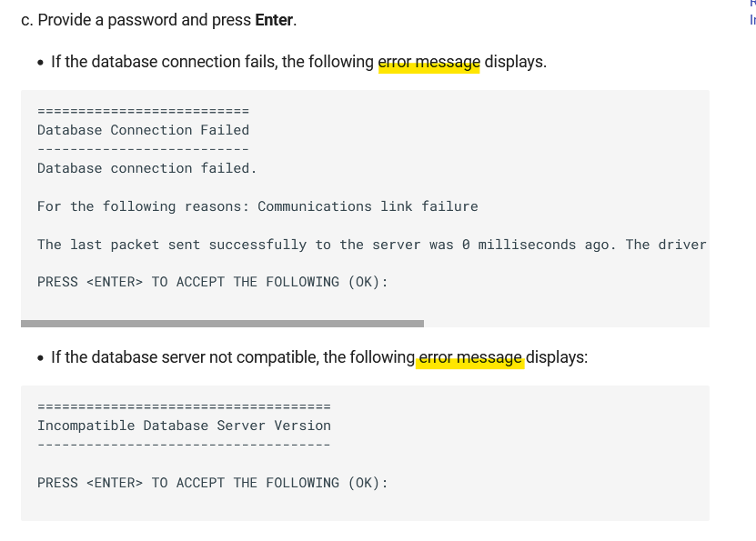The image size is (756, 541).
Task: Click the equals-sign divider in the second code block
Action: pyautogui.click(x=184, y=406)
